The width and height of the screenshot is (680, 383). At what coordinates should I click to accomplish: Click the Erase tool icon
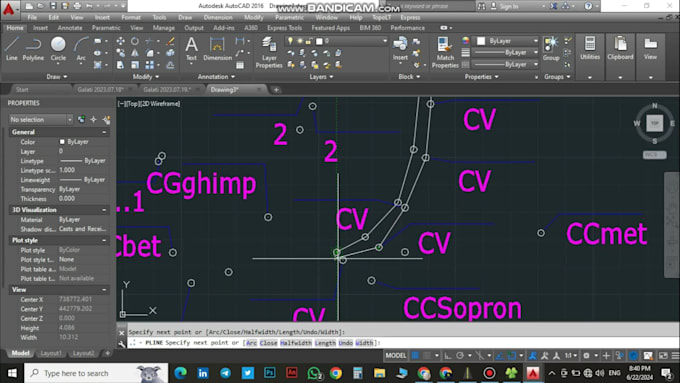click(x=170, y=41)
